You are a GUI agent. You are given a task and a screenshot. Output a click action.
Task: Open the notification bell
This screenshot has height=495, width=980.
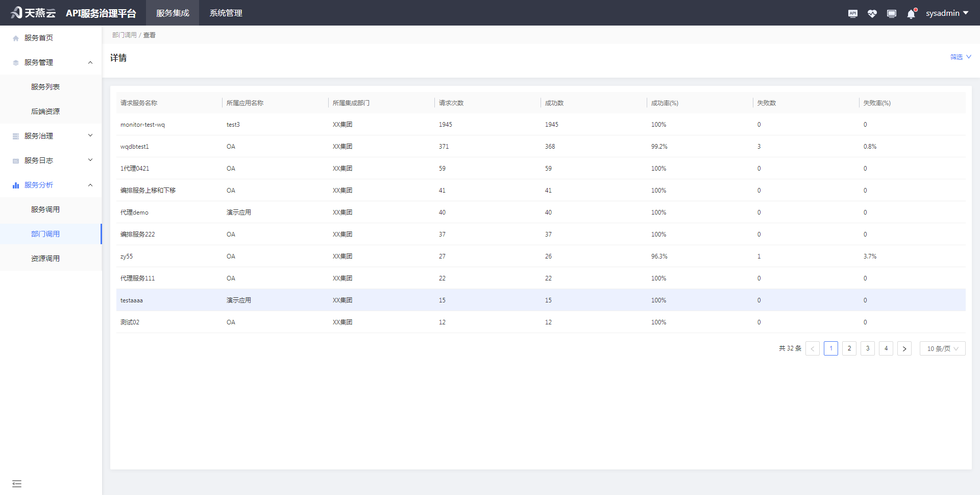point(911,14)
